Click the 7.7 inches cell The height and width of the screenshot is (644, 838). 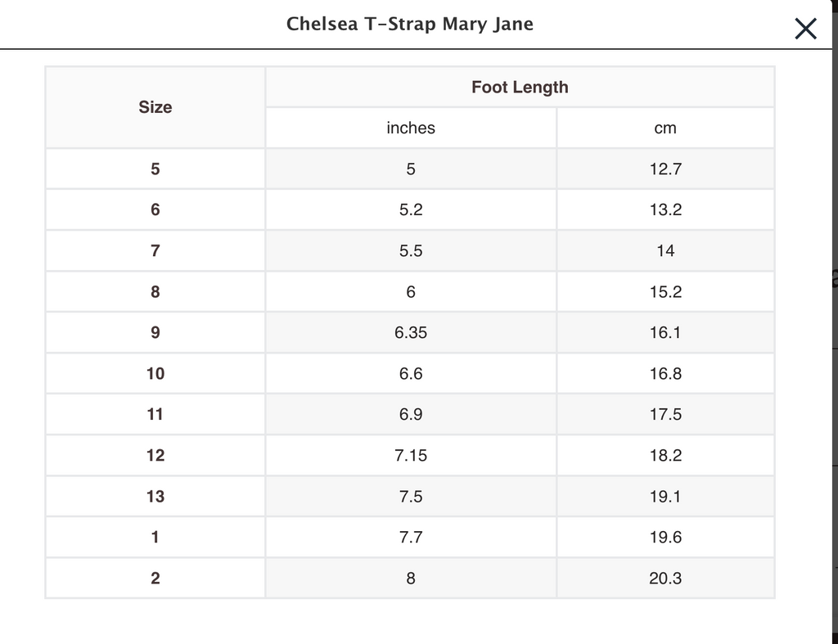coord(411,538)
